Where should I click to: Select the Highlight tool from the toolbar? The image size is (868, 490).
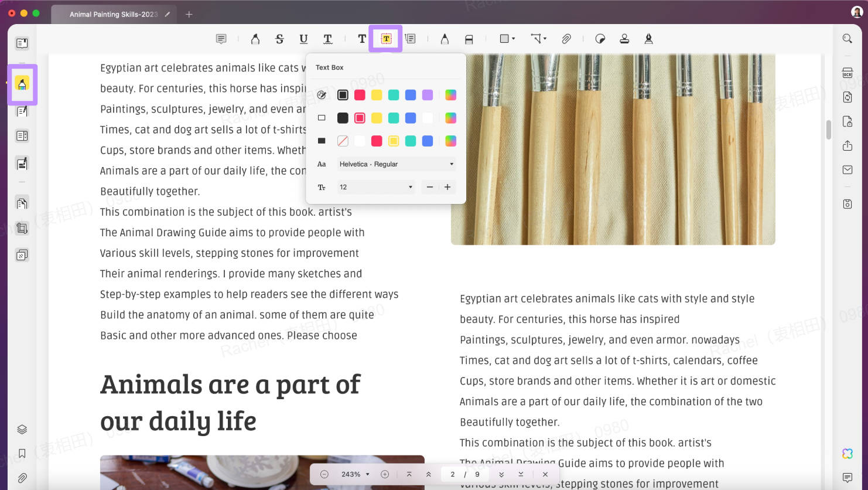tap(255, 39)
